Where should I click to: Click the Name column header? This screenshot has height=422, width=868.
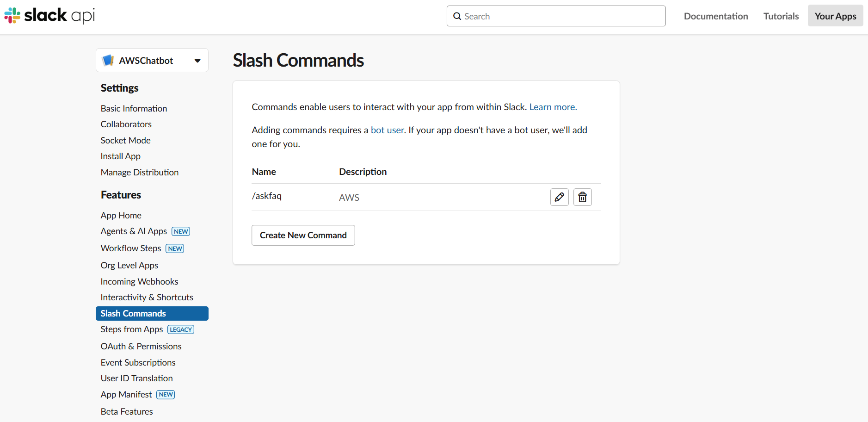(264, 172)
